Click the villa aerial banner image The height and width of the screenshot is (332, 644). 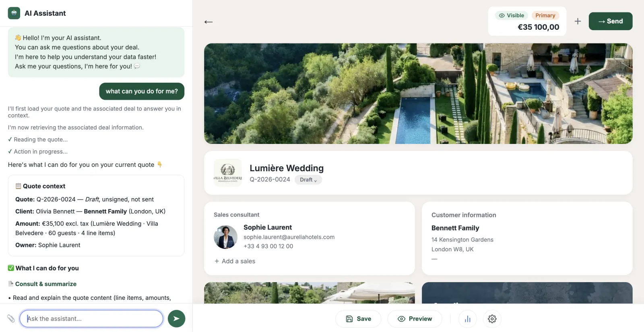[x=418, y=94]
